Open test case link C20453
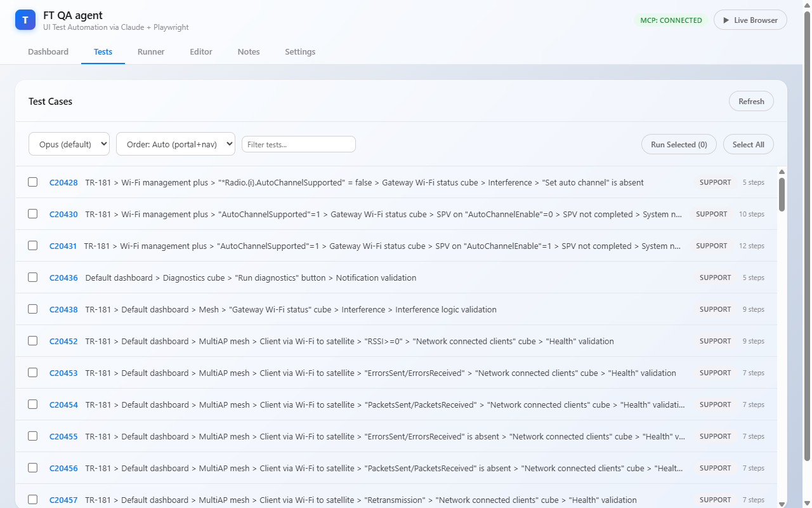The height and width of the screenshot is (508, 812). (x=63, y=373)
